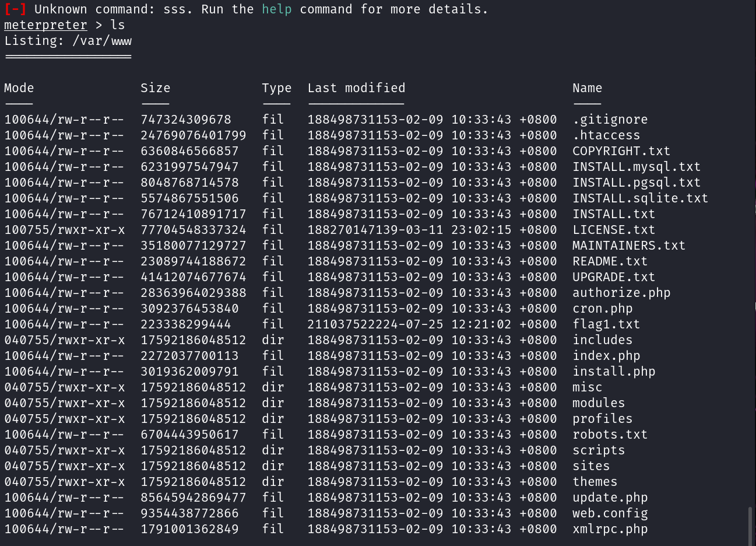Image resolution: width=756 pixels, height=546 pixels.
Task: Click the sites directory name
Action: (591, 466)
